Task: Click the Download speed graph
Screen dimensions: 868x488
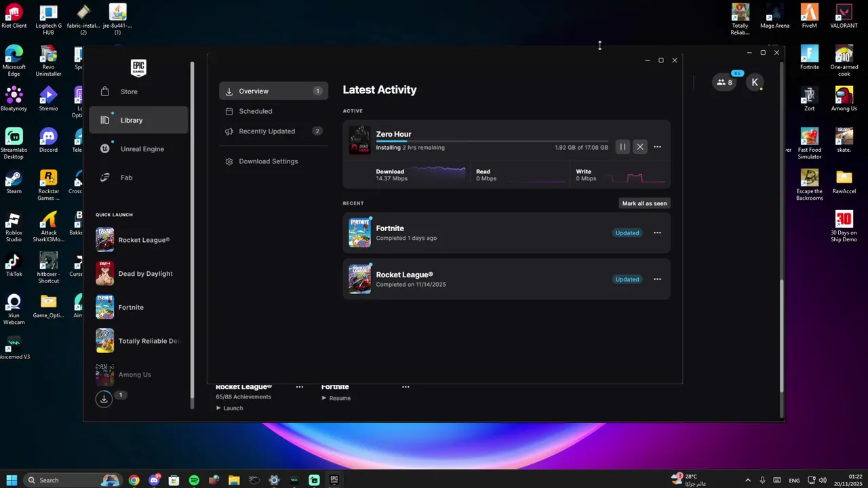Action: tap(438, 174)
